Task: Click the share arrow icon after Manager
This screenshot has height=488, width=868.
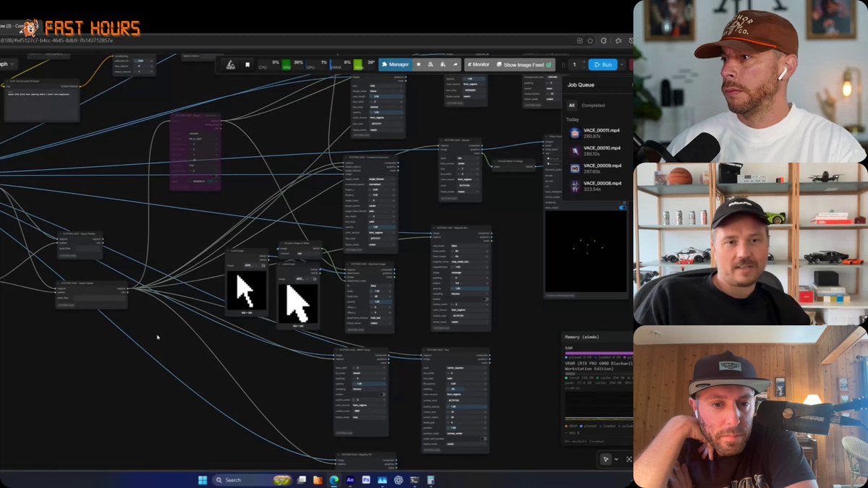Action: point(455,64)
